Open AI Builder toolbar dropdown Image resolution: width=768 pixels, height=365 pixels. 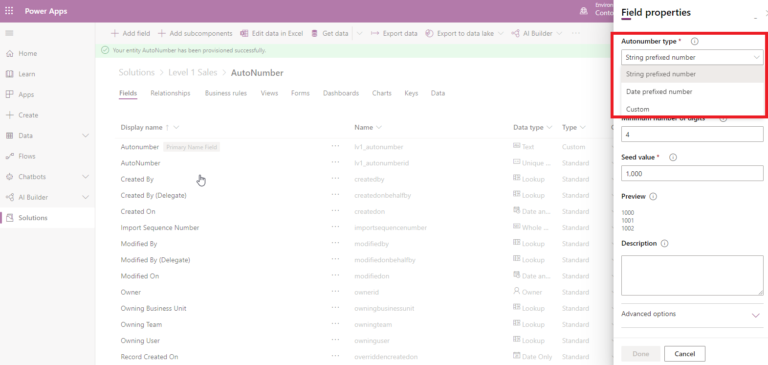coord(559,33)
